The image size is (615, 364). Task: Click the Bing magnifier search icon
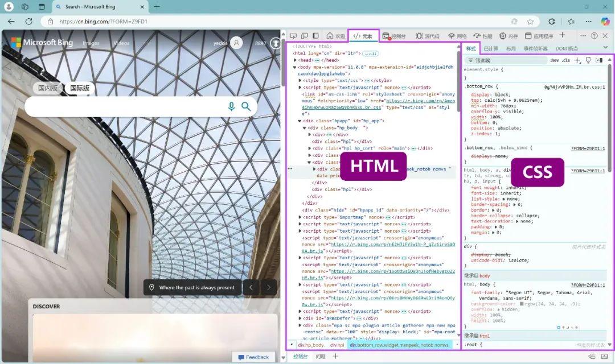(246, 106)
